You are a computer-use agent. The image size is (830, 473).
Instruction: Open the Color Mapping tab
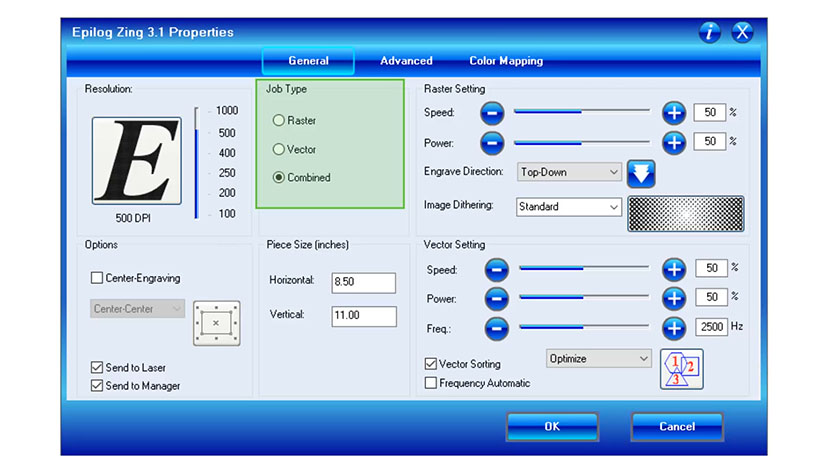pyautogui.click(x=506, y=61)
